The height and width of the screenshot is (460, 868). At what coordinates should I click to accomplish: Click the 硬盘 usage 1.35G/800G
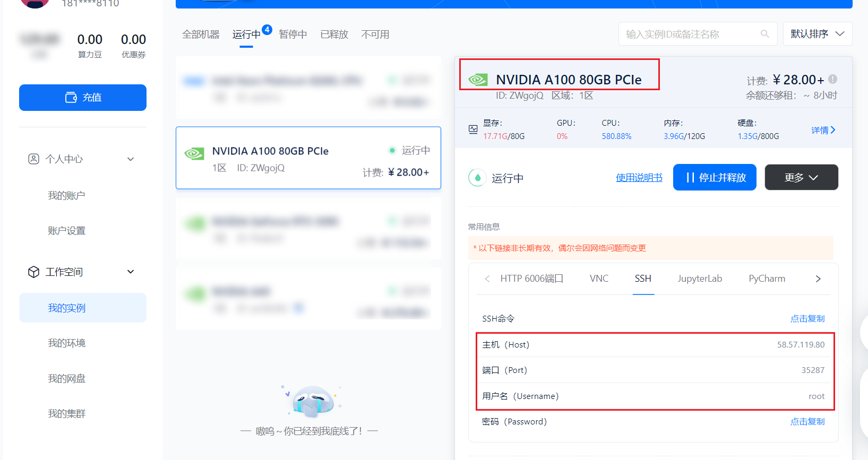pos(758,136)
